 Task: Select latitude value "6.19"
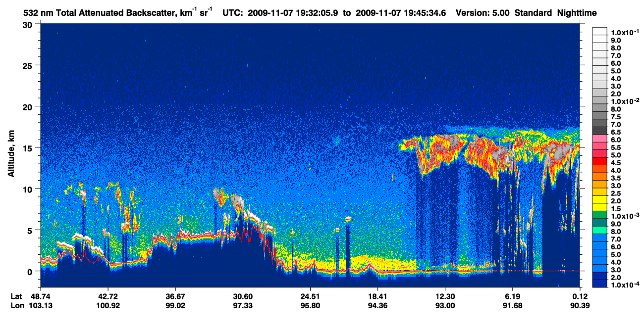coord(512,296)
